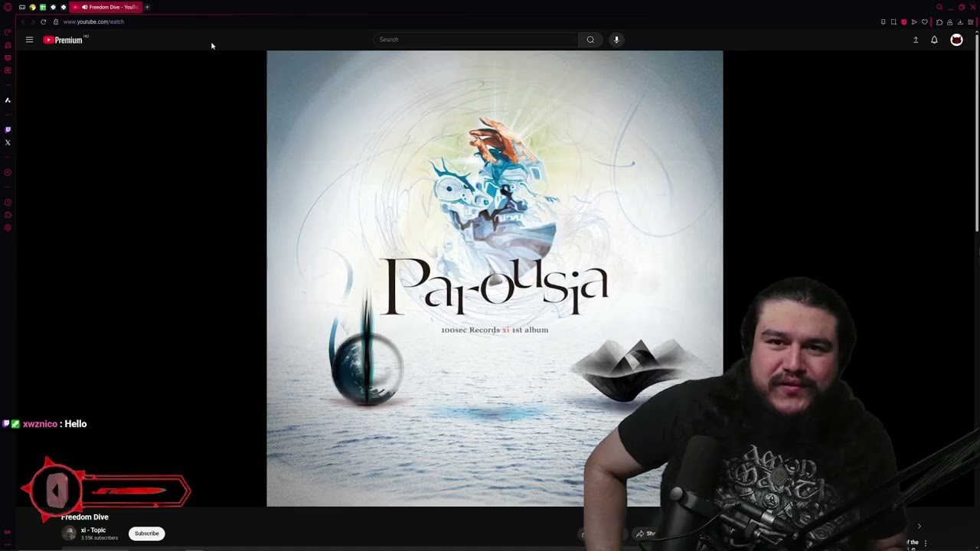Screen dimensions: 980x551
Task: Open browser history from the sidebar clock
Action: (x=8, y=202)
